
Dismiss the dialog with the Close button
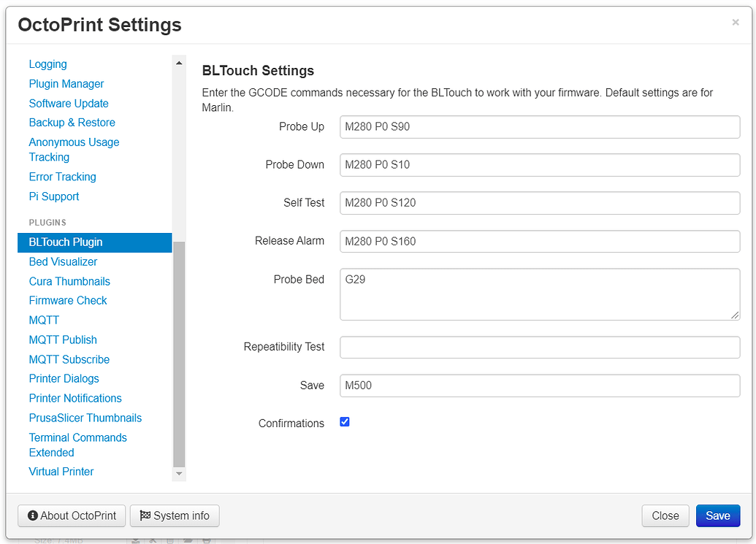[x=665, y=516]
